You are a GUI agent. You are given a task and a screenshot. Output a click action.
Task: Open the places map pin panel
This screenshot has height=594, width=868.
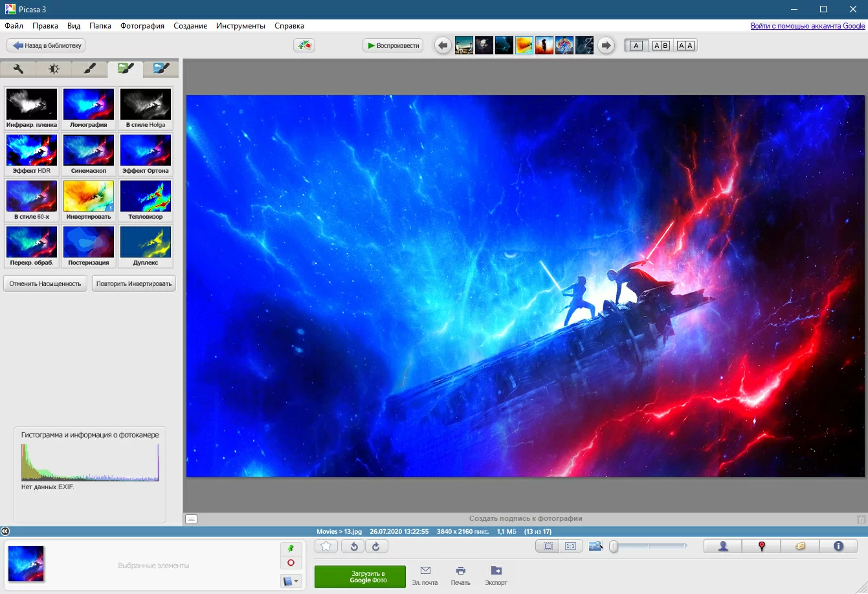(761, 546)
